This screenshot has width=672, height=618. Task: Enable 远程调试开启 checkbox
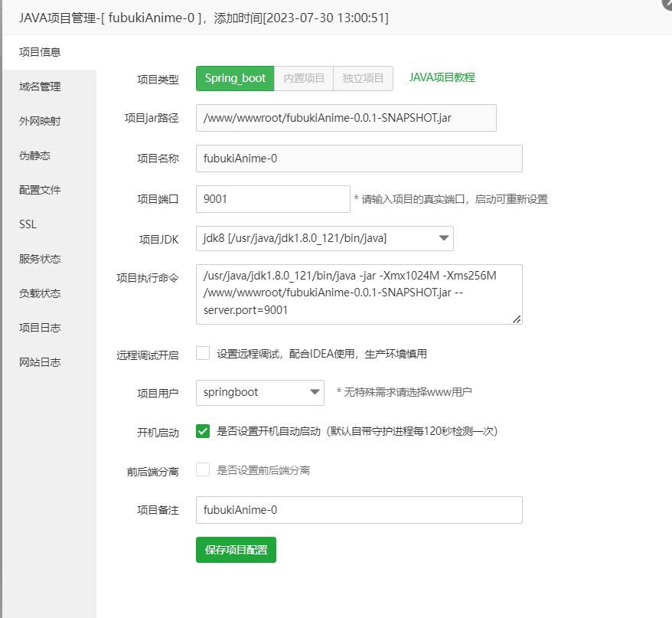(x=203, y=354)
